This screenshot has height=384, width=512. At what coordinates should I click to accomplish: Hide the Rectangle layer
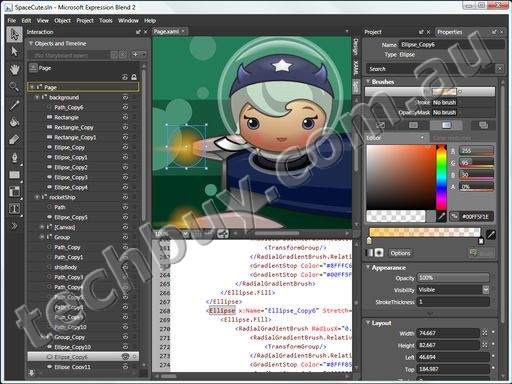pyautogui.click(x=125, y=117)
